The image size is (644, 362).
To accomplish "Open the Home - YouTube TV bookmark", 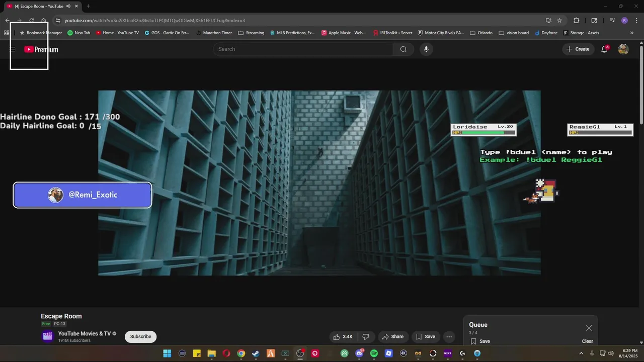I will click(117, 33).
